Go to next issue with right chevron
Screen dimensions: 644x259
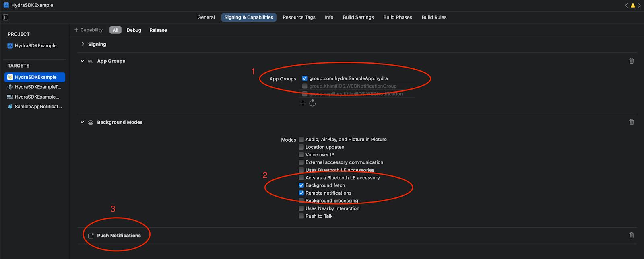click(x=639, y=5)
